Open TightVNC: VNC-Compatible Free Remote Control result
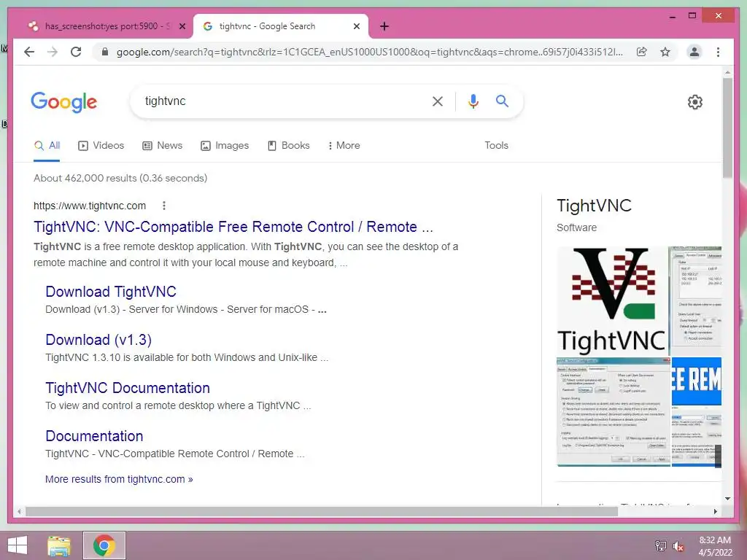Image resolution: width=747 pixels, height=560 pixels. point(233,227)
